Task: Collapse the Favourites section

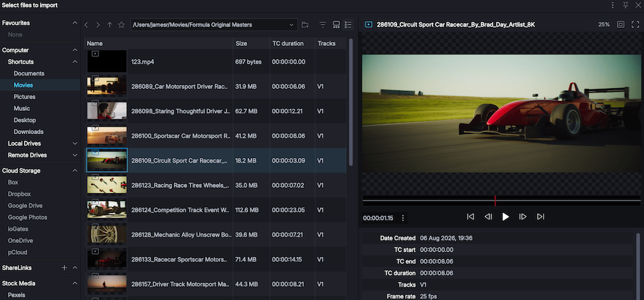Action: pos(75,23)
